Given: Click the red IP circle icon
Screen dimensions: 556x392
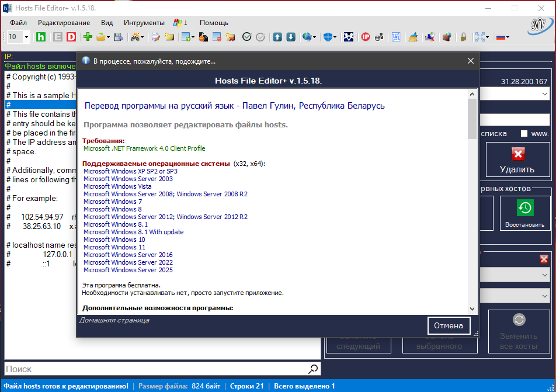Looking at the screenshot, I should tap(365, 37).
